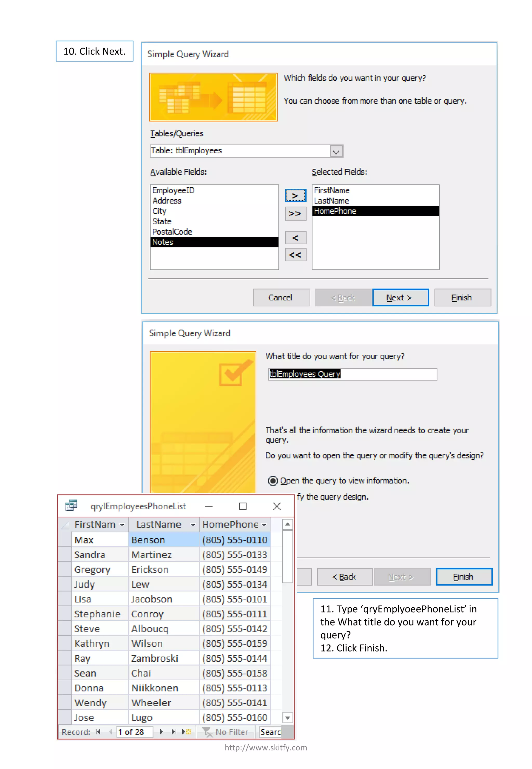The image size is (532, 769).
Task: Open the LastName column dropdown arrow
Action: tap(193, 525)
